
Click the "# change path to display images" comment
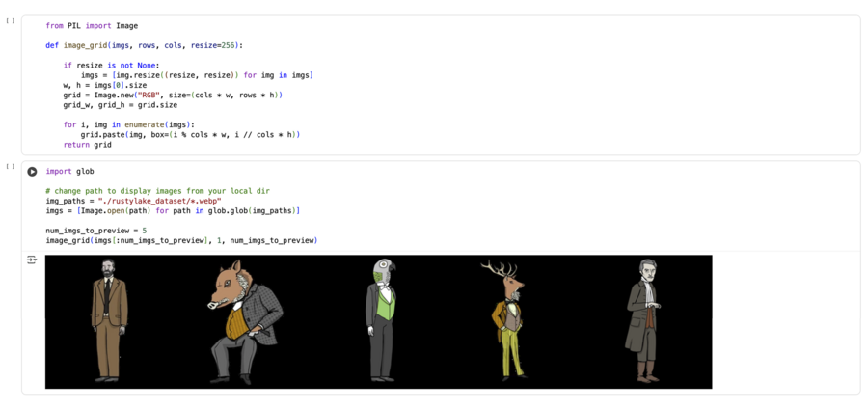[x=158, y=191]
